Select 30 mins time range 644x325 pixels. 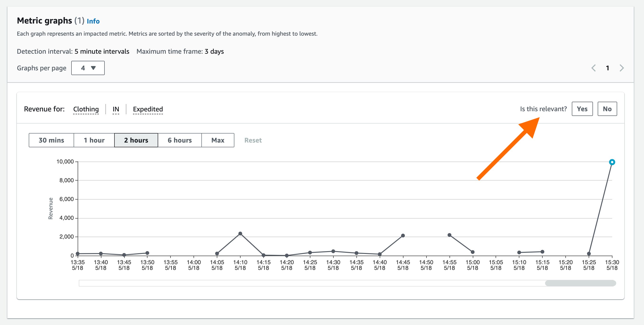pos(51,140)
